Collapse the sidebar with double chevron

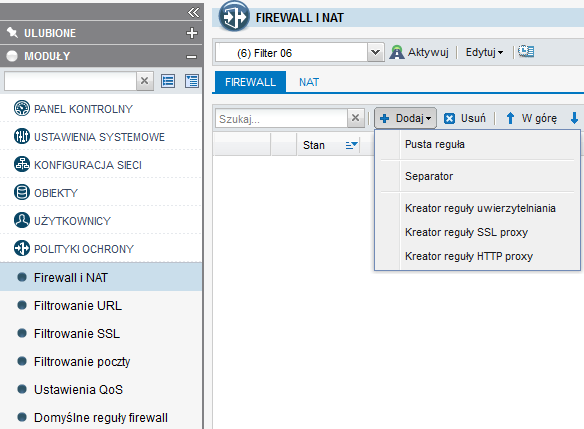pyautogui.click(x=193, y=12)
